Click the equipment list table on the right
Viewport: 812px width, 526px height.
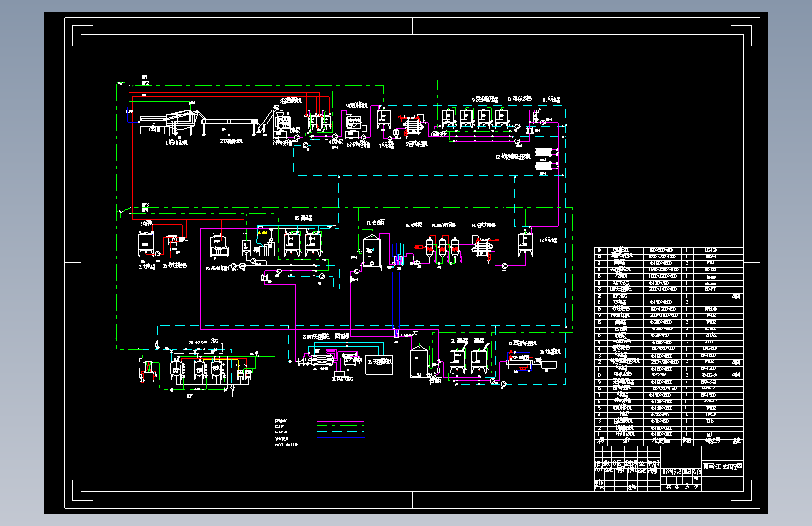pos(668,346)
